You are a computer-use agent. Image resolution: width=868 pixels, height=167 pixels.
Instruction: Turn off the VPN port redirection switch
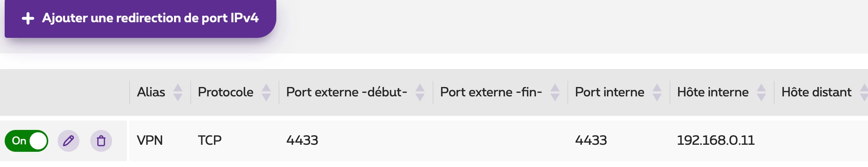pyautogui.click(x=26, y=141)
